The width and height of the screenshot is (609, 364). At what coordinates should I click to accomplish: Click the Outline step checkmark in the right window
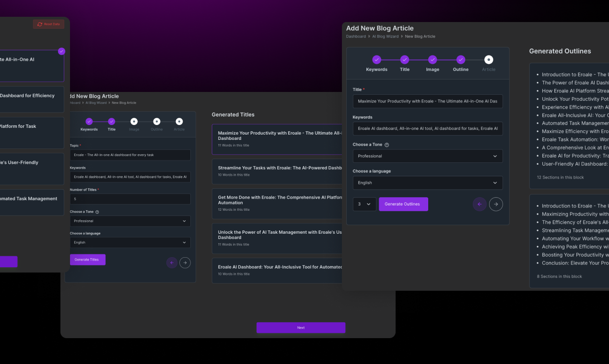461,60
